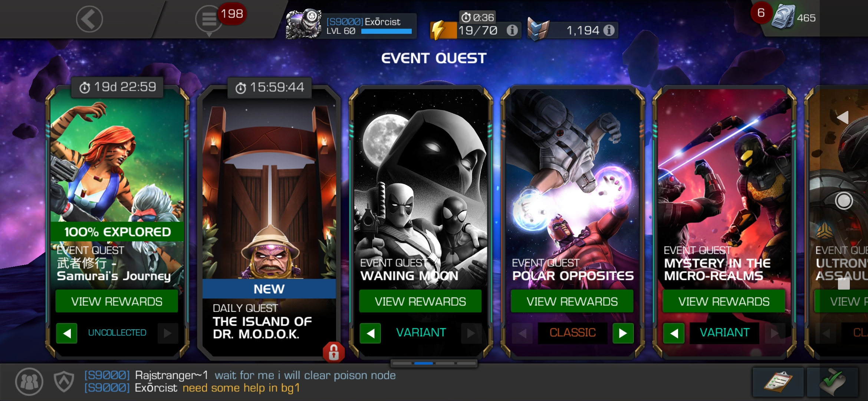Open the crystal stash showing 465
The image size is (868, 401).
pyautogui.click(x=794, y=17)
